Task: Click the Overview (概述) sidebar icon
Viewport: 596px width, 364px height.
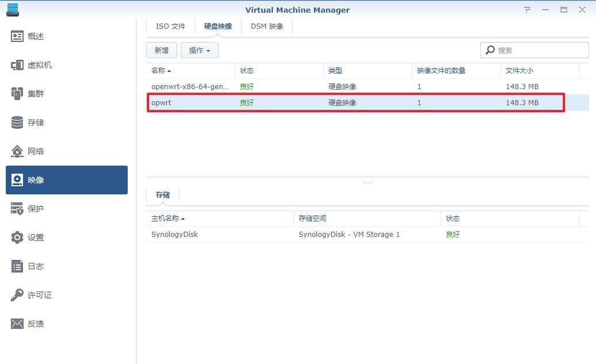Action: coord(17,36)
